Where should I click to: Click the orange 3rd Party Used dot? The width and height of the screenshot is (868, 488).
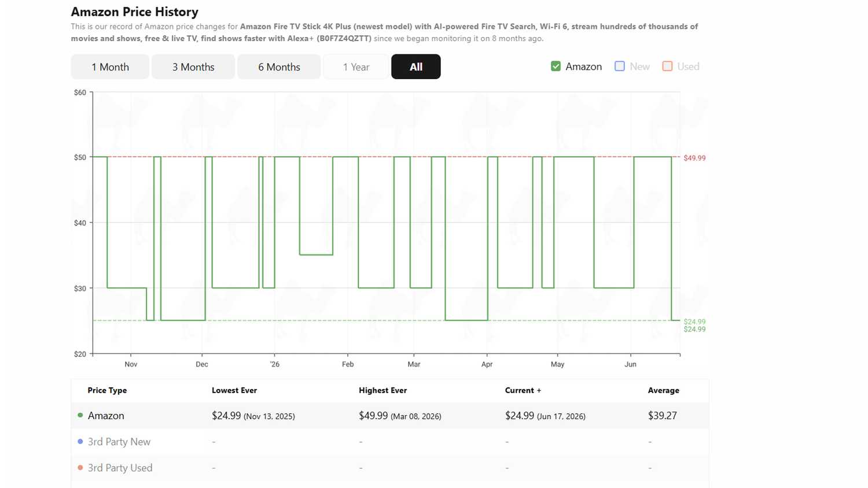point(80,467)
